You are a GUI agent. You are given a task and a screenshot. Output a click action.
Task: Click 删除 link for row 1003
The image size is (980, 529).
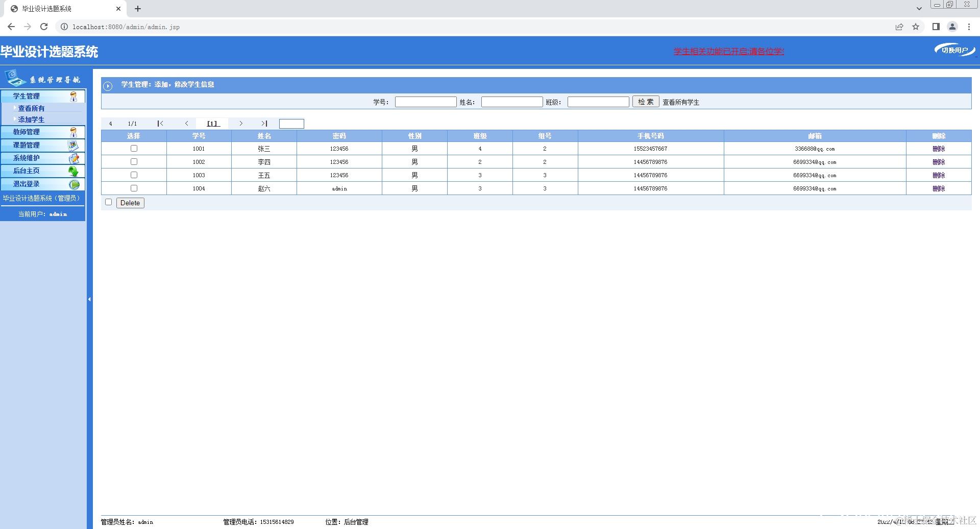click(939, 175)
